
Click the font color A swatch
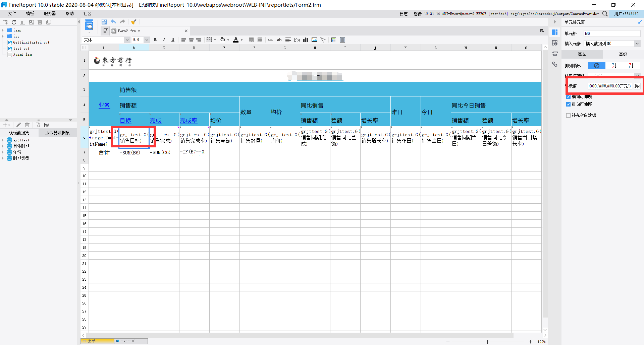tap(236, 40)
